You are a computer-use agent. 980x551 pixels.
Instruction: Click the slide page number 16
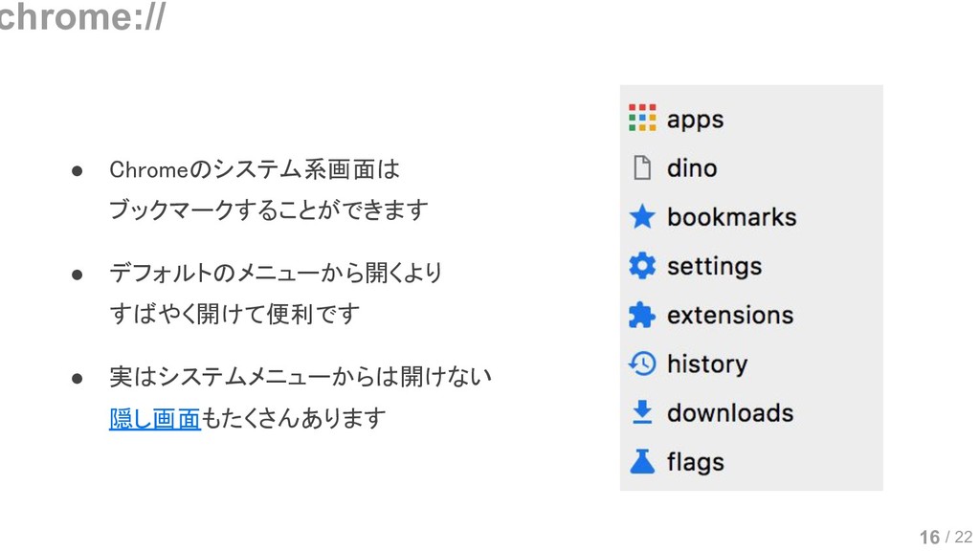[x=929, y=538]
